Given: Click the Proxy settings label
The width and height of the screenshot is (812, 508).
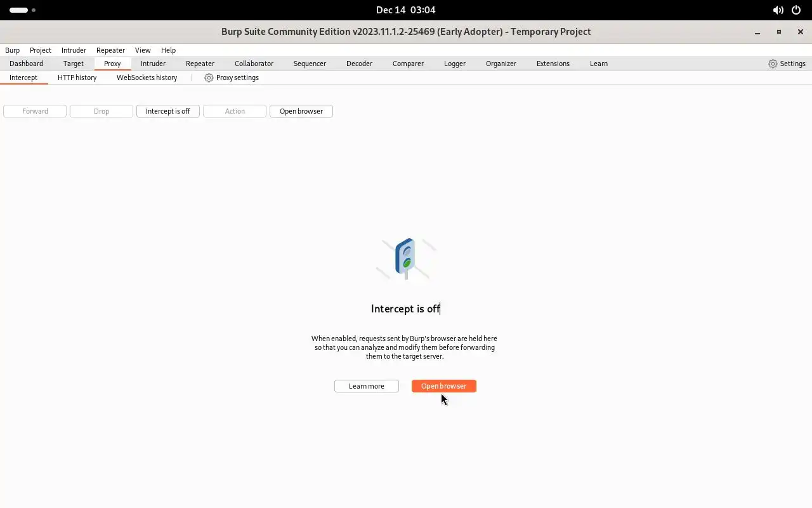Looking at the screenshot, I should (237, 77).
